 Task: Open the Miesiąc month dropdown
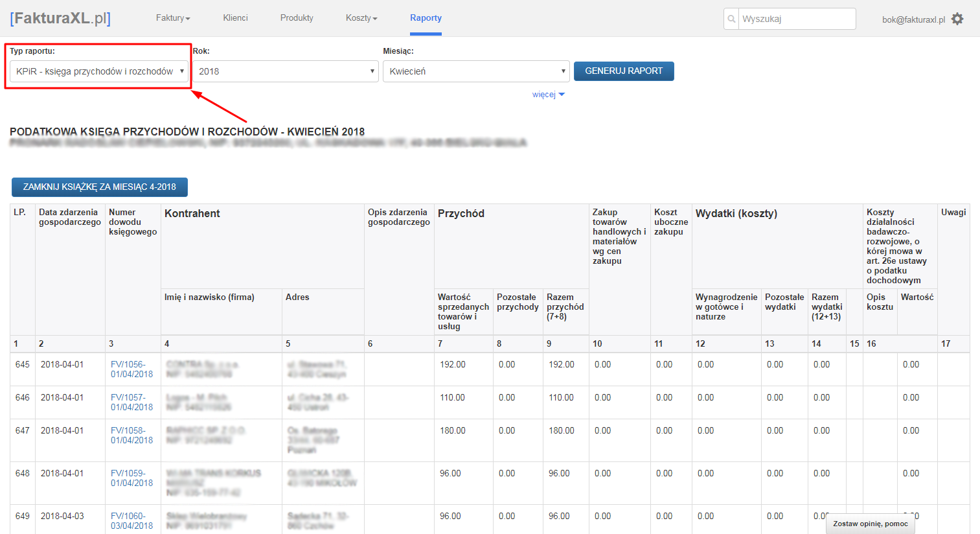(476, 71)
